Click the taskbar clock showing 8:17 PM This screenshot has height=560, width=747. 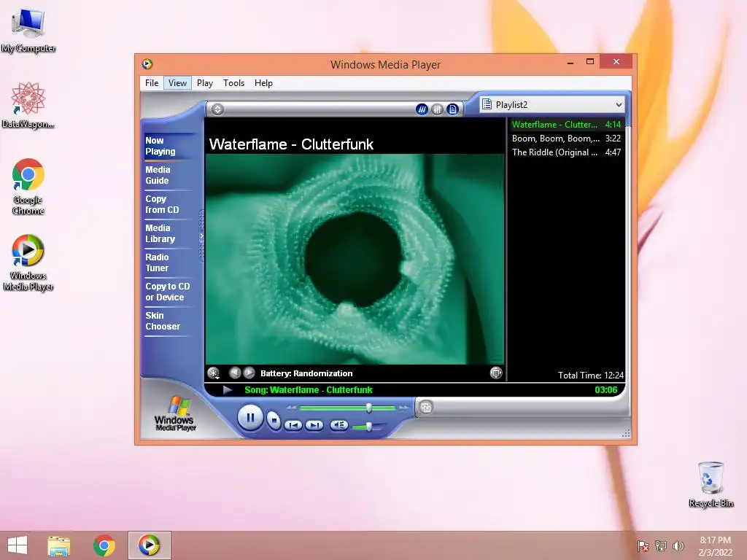click(715, 546)
